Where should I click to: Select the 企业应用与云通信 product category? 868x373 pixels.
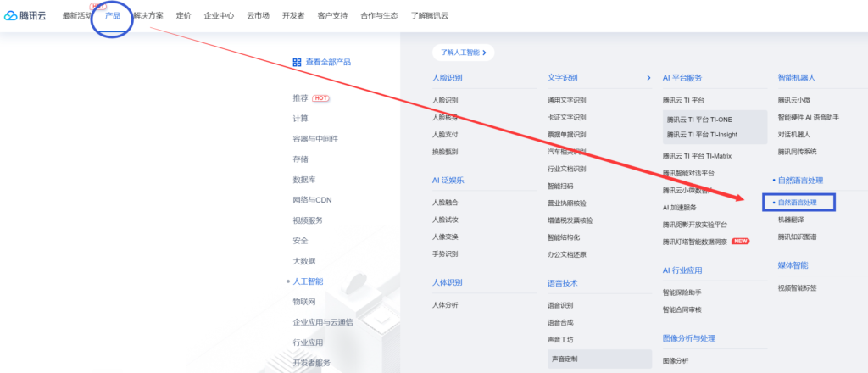(x=323, y=322)
